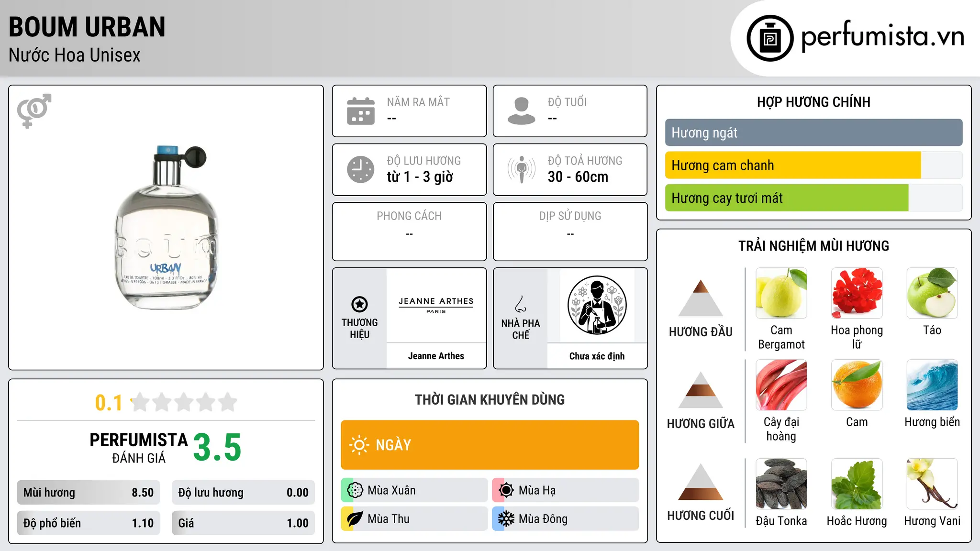Open the Hương Vani note image

pos(932,484)
